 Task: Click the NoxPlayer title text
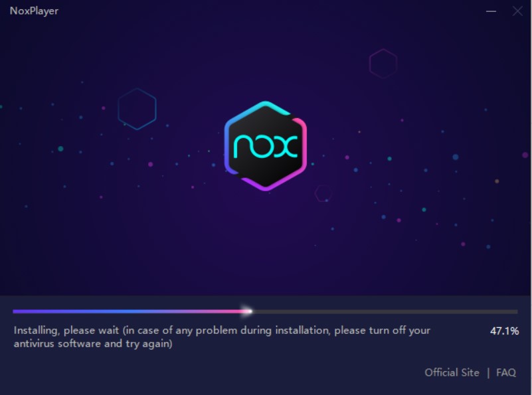[x=34, y=11]
